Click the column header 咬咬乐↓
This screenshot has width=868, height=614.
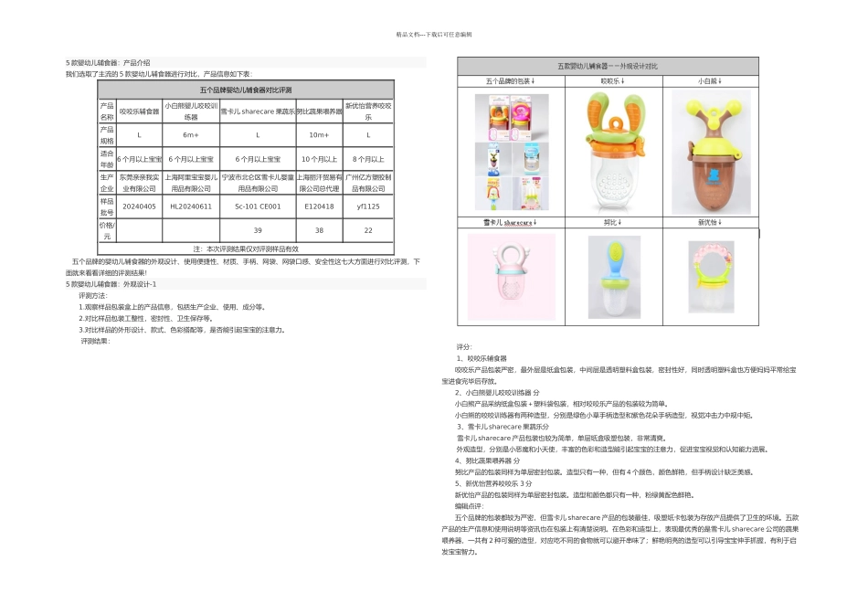[x=613, y=80]
